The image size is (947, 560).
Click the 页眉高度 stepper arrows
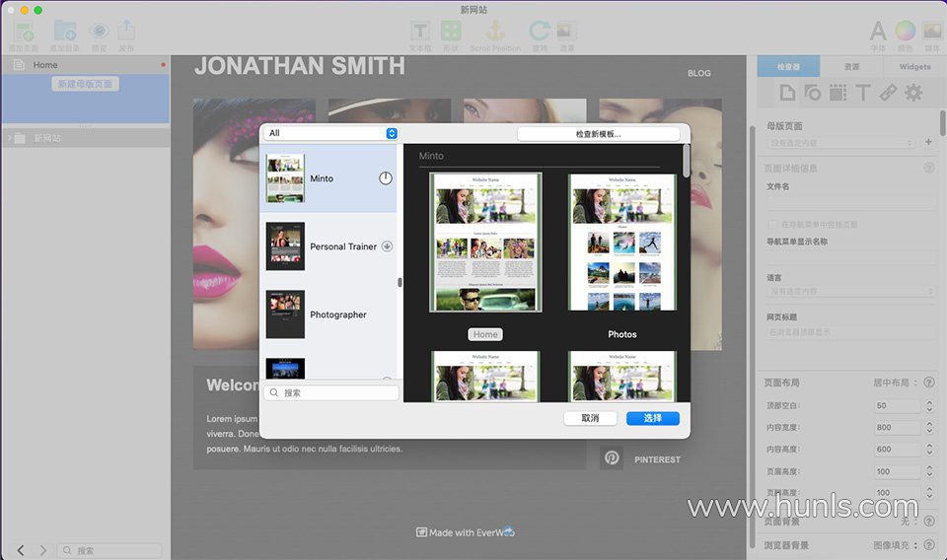(x=929, y=470)
